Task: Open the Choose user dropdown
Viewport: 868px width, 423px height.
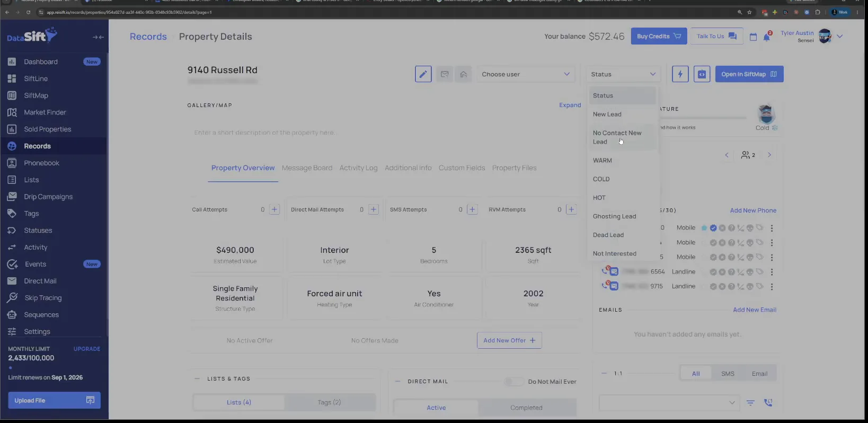Action: (x=525, y=74)
